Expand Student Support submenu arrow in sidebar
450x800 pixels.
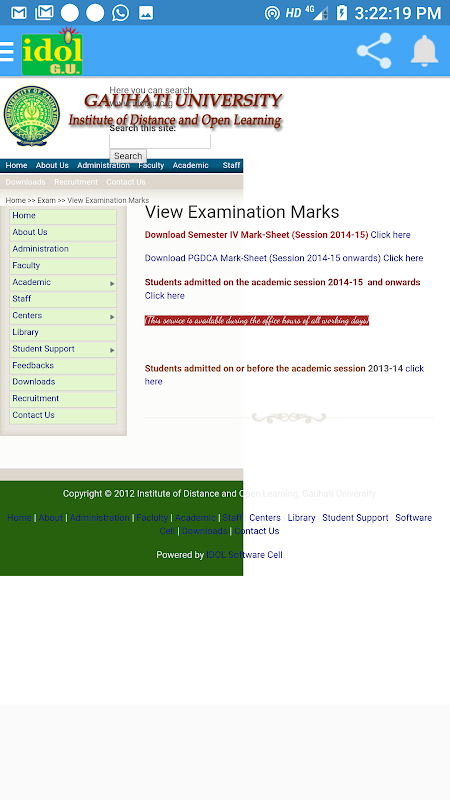pos(112,350)
